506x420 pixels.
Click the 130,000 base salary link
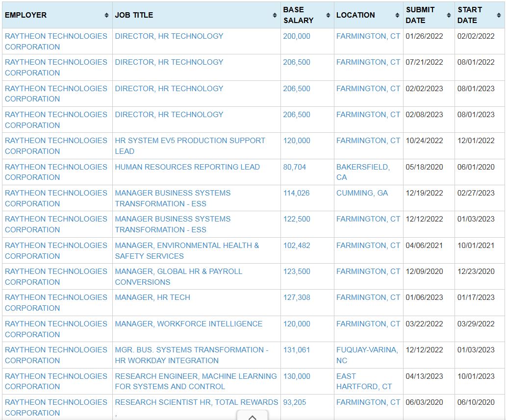297,376
